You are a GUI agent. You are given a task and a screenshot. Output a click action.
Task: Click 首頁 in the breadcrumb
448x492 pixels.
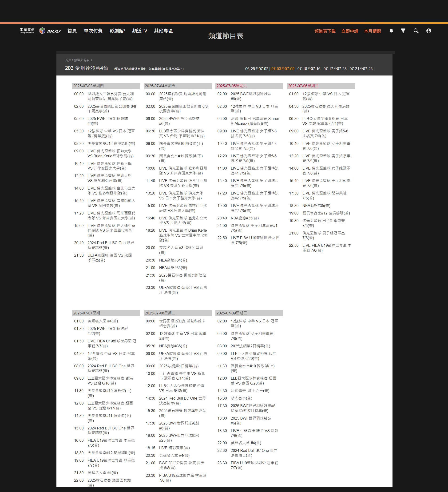(68, 60)
